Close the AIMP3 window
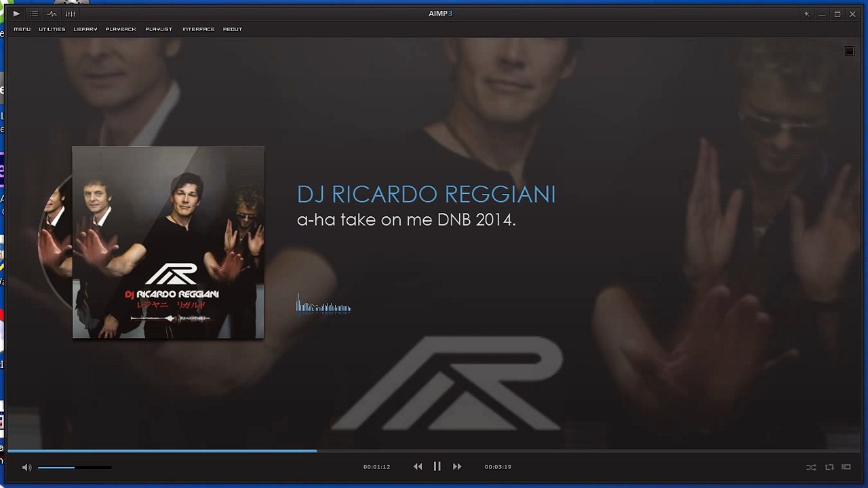 [853, 14]
